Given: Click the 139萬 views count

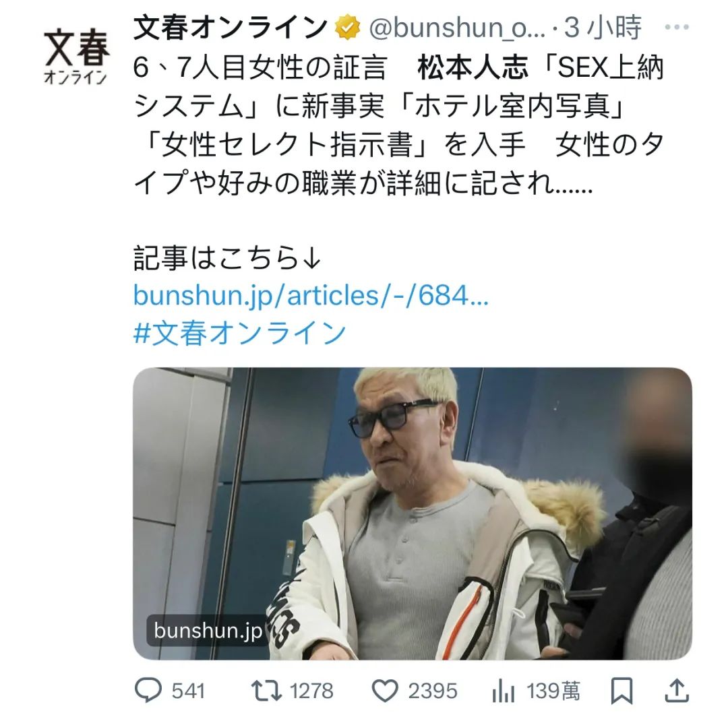Looking at the screenshot, I should click(x=553, y=691).
